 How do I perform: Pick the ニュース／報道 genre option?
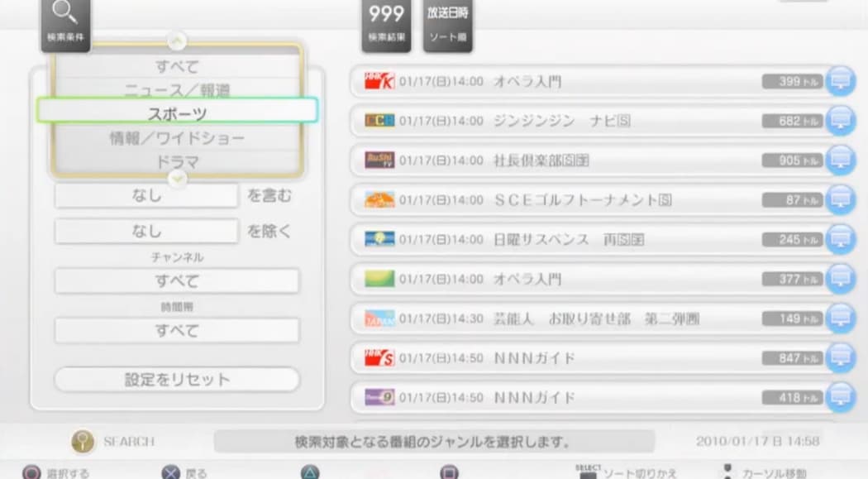(177, 89)
